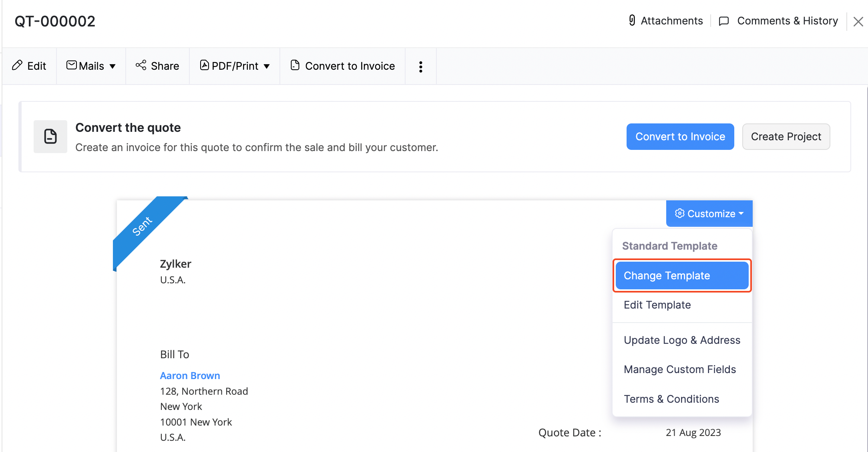Click the envelope Mails icon
Image resolution: width=868 pixels, height=452 pixels.
pyautogui.click(x=72, y=65)
